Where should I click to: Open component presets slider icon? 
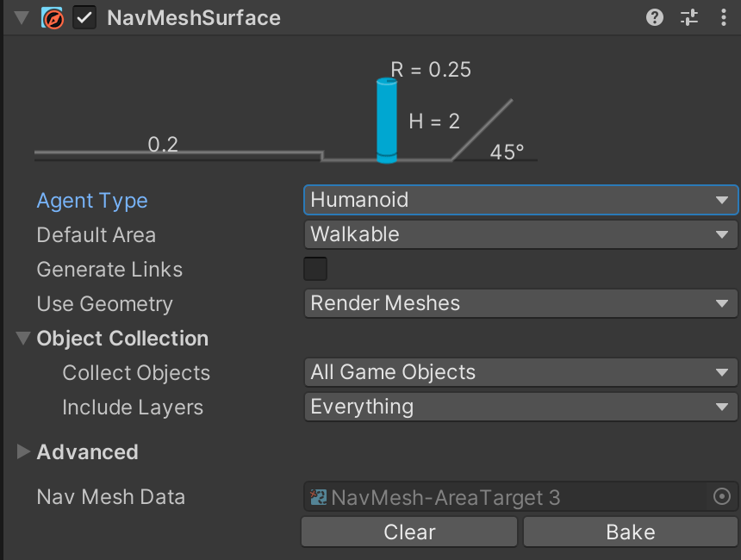(x=689, y=18)
